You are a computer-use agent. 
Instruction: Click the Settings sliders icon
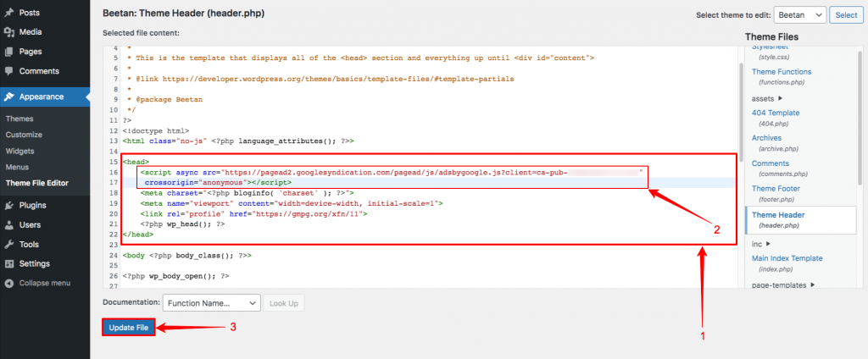pyautogui.click(x=8, y=263)
